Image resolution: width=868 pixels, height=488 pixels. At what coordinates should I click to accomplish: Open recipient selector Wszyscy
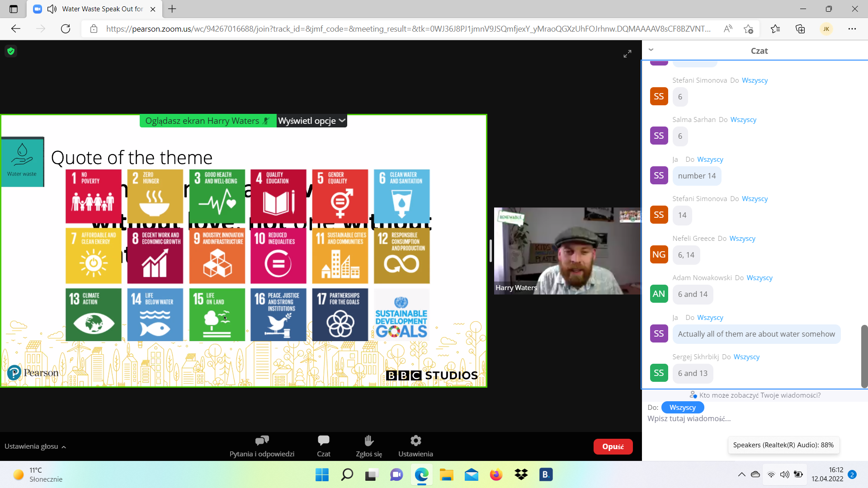tap(682, 408)
